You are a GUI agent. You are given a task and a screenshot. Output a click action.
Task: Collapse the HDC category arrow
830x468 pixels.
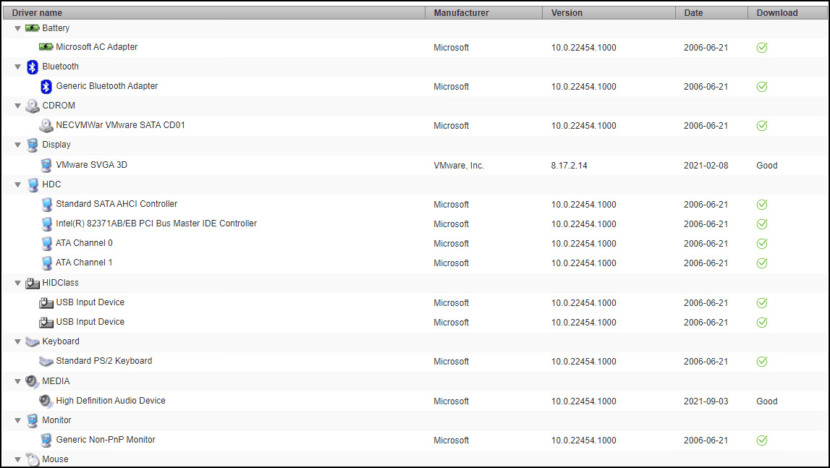point(17,185)
